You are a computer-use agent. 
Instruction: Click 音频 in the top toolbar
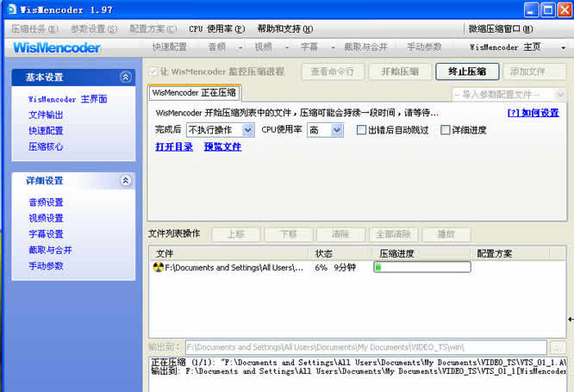[216, 47]
